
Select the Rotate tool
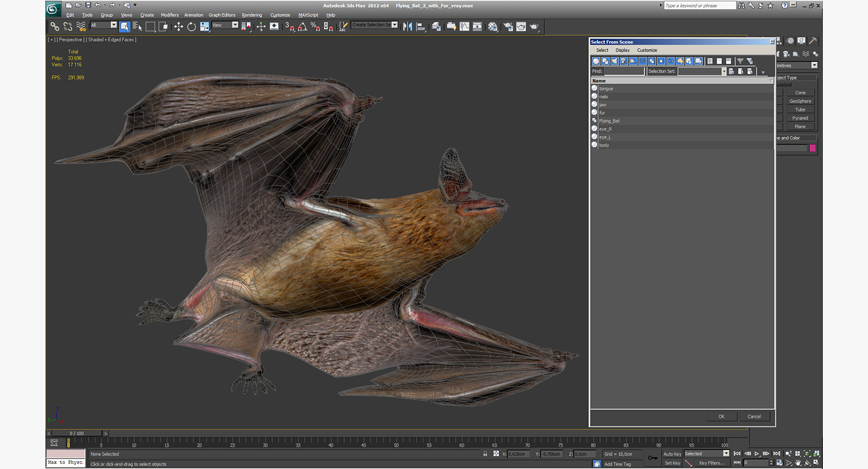[x=191, y=26]
